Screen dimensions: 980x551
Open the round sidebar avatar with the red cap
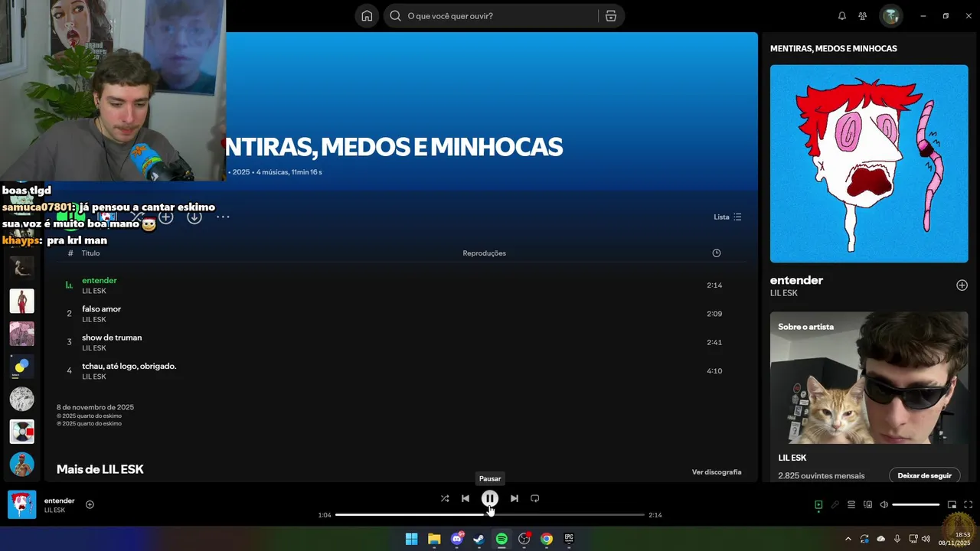[22, 464]
